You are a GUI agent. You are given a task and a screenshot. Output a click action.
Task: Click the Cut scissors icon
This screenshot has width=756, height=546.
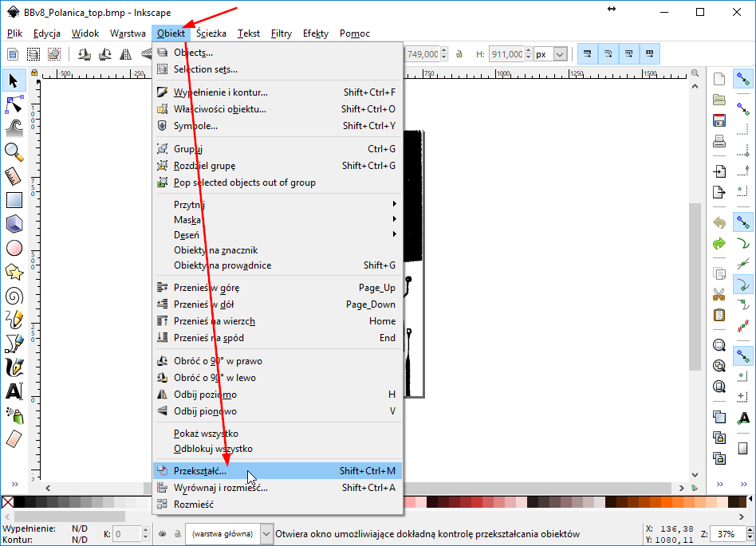[x=719, y=294]
